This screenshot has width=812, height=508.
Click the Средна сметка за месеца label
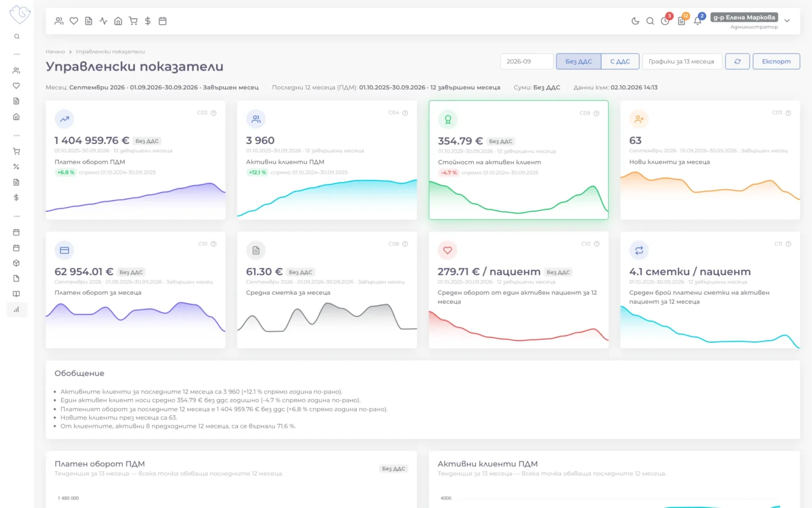[288, 293]
